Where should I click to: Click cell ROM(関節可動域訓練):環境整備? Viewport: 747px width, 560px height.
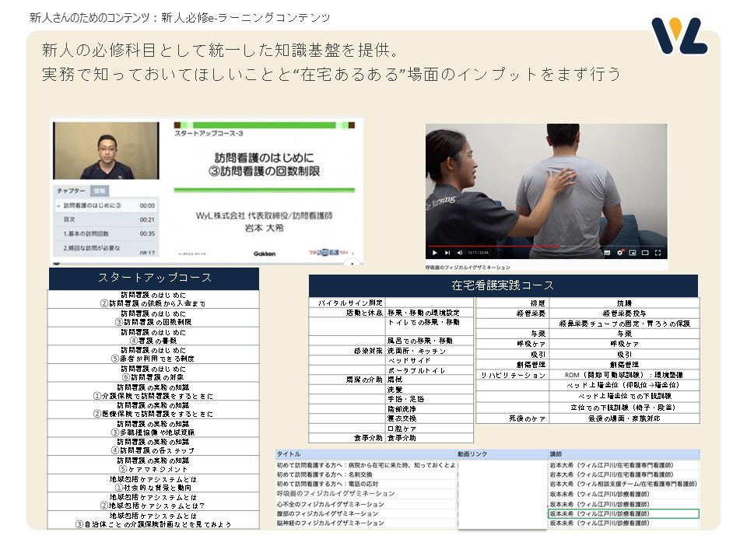[624, 375]
